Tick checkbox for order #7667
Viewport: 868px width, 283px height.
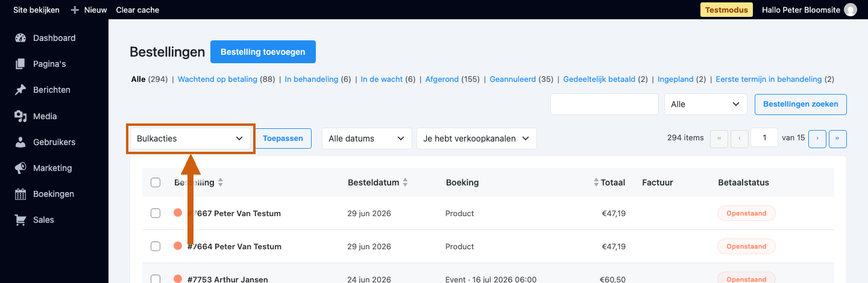click(x=156, y=213)
